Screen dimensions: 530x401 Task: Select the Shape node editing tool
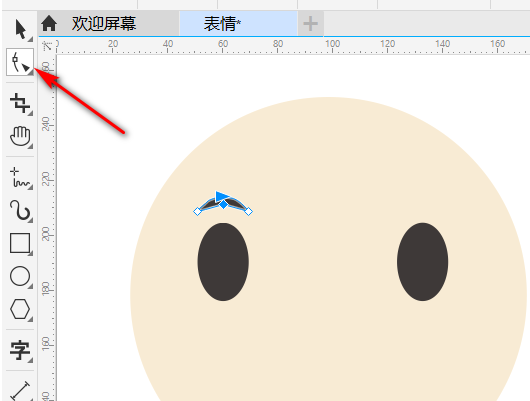tap(20, 62)
